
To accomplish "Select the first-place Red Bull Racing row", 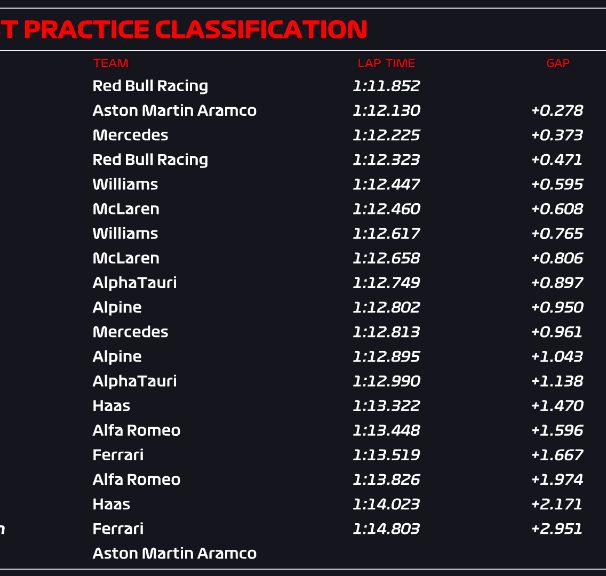I will click(303, 86).
